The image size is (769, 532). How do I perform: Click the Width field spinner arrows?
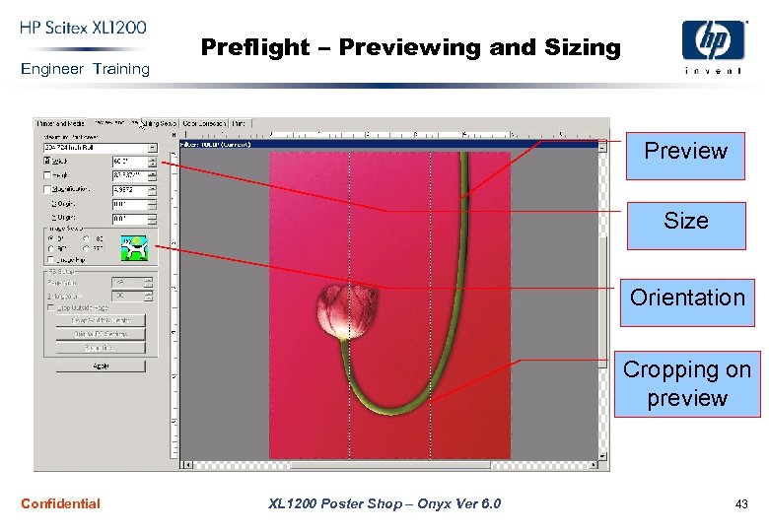click(153, 162)
